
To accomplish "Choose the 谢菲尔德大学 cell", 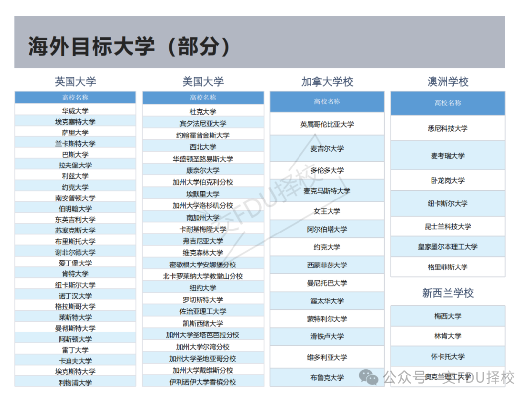I will [75, 252].
